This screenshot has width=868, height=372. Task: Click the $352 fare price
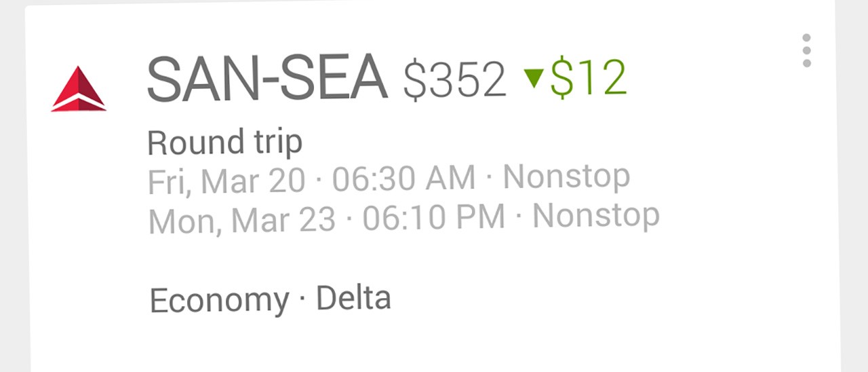tap(454, 80)
